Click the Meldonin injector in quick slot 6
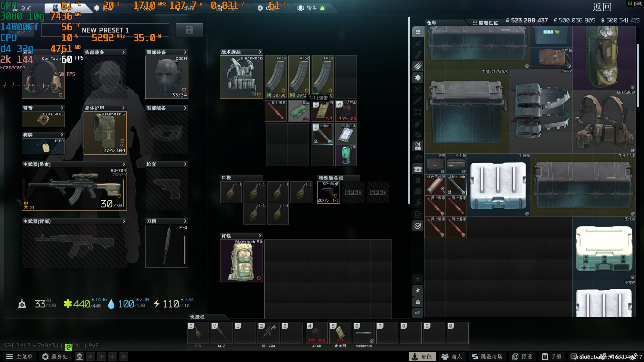The width and height of the screenshot is (644, 362). (364, 333)
